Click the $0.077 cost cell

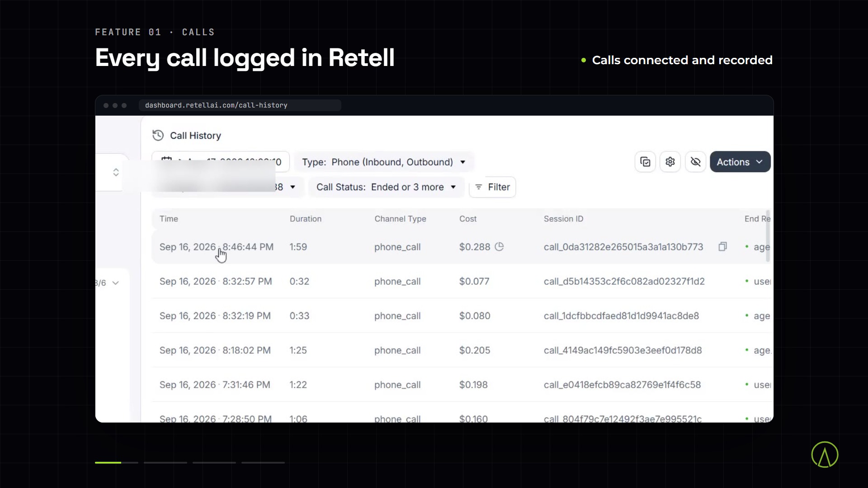[474, 282]
